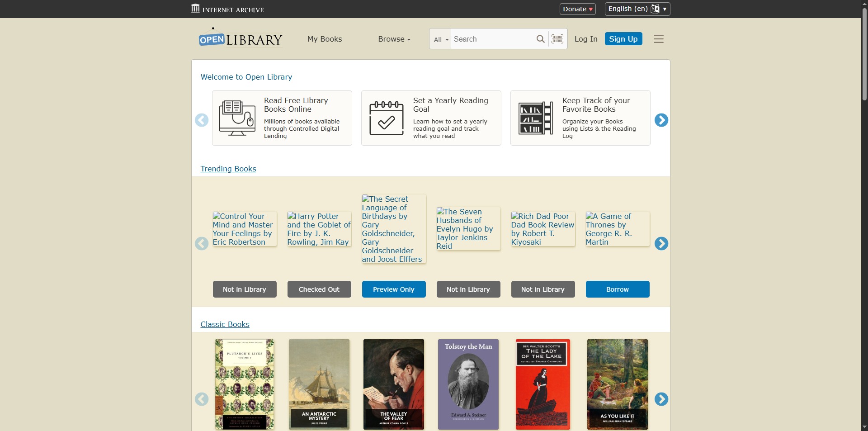
Task: Open Keep Track of your Favorite Books card
Action: pyautogui.click(x=580, y=118)
